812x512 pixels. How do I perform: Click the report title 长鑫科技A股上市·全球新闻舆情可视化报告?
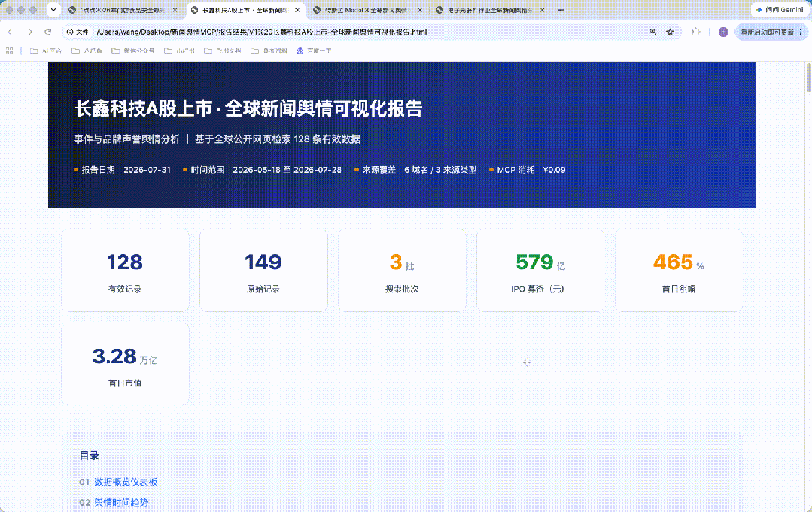248,108
